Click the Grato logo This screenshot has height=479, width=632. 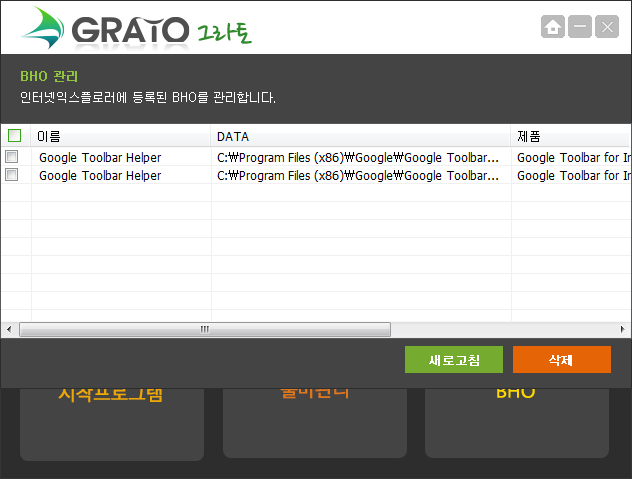coord(136,29)
